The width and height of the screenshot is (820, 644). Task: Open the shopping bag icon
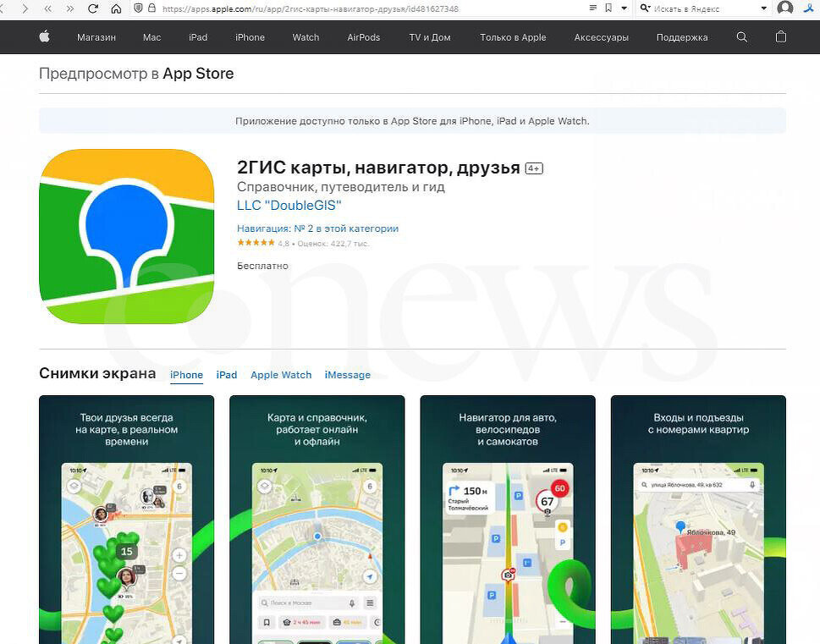(x=781, y=36)
